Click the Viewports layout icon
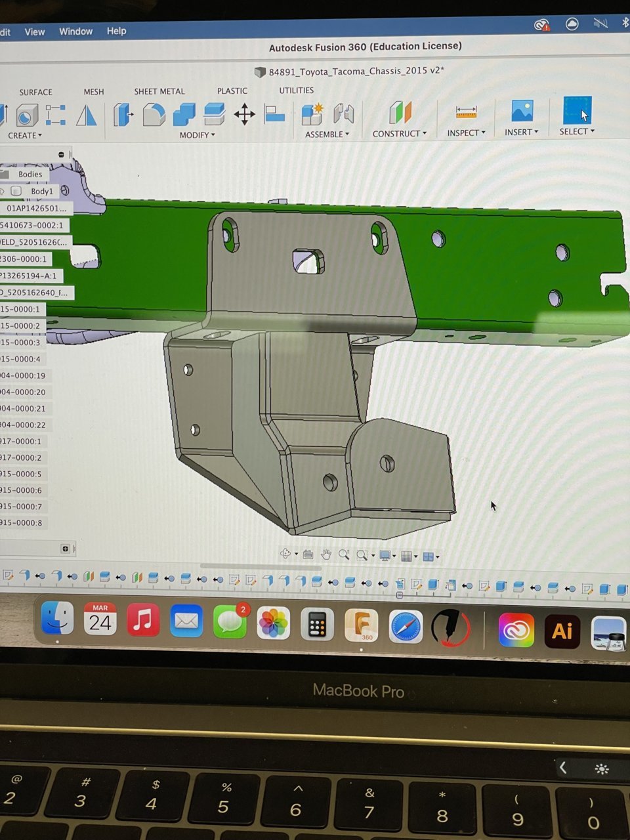 point(429,556)
